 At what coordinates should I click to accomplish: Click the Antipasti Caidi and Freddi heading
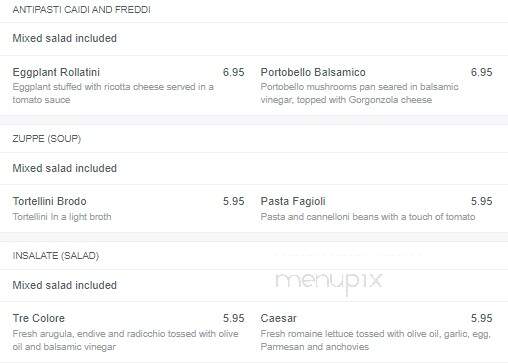click(x=81, y=10)
